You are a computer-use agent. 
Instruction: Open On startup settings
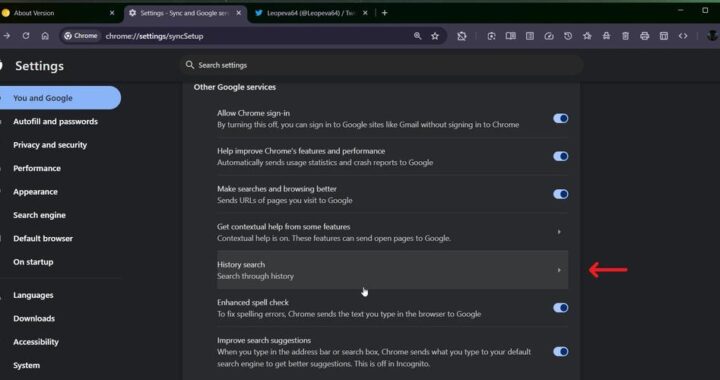pos(33,262)
